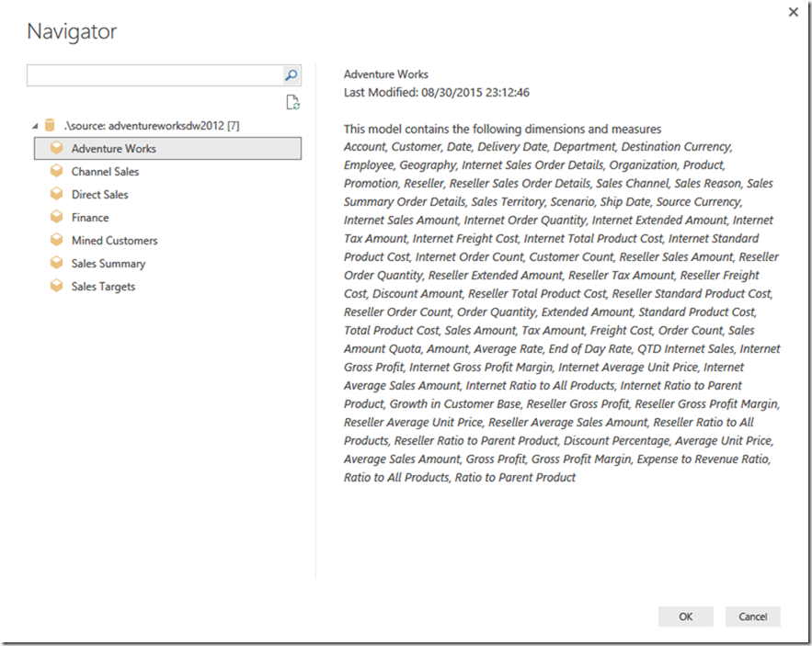Select the Channel Sales model
This screenshot has height=646, width=812.
click(105, 171)
